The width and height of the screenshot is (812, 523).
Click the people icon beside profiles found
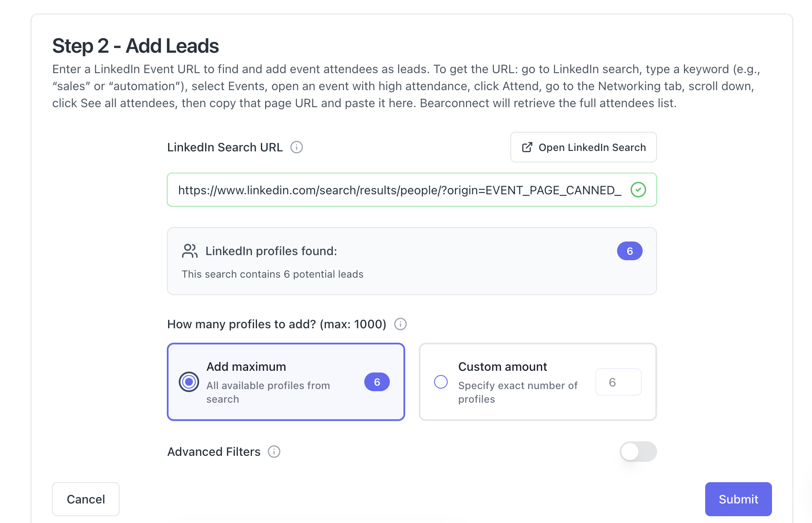(190, 251)
